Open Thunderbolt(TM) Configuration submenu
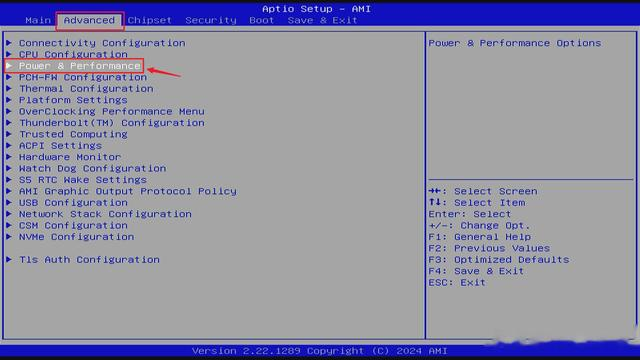The width and height of the screenshot is (640, 360). click(x=112, y=123)
